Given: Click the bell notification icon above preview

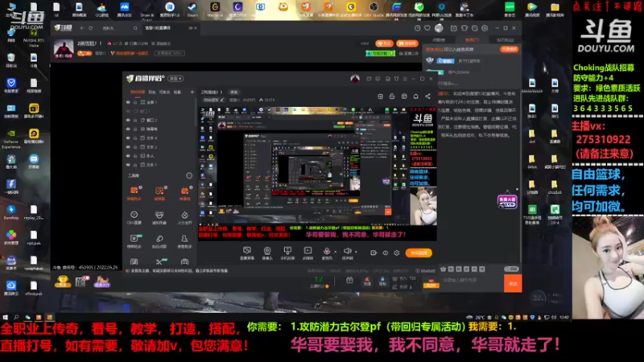Looking at the screenshot, I should pyautogui.click(x=415, y=97).
